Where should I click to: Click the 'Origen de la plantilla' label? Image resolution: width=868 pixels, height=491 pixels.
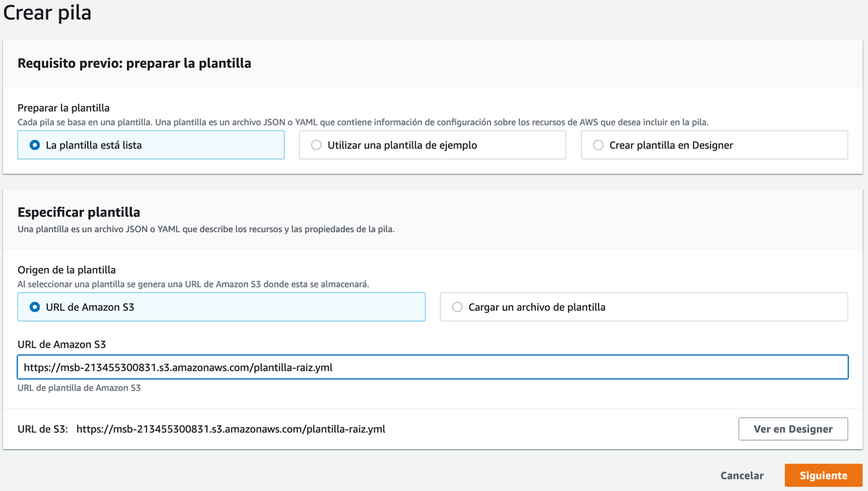tap(67, 270)
